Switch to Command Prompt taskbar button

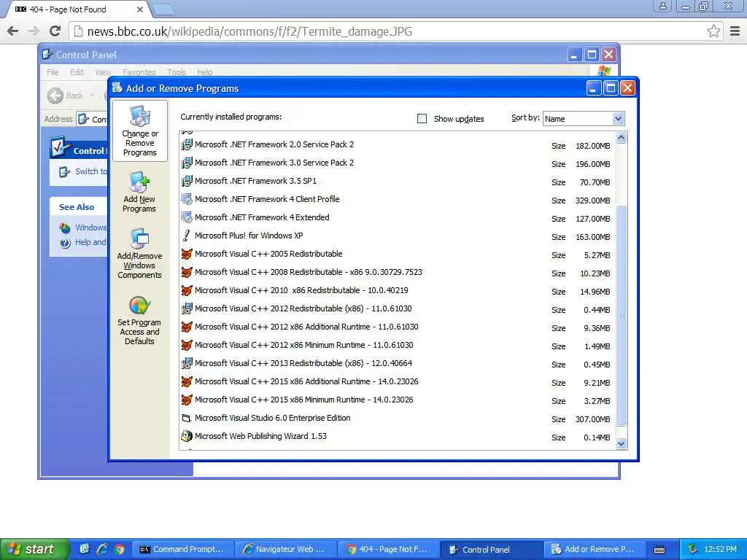click(x=183, y=549)
